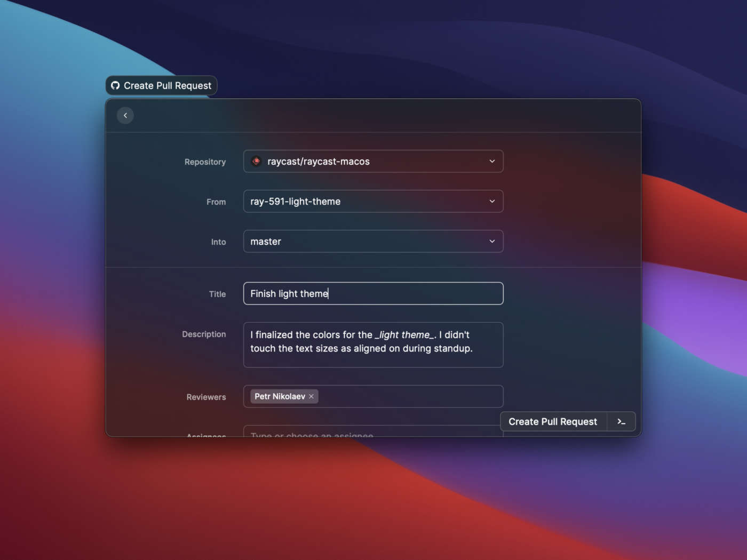Click the Title field label
The image size is (747, 560).
(217, 294)
